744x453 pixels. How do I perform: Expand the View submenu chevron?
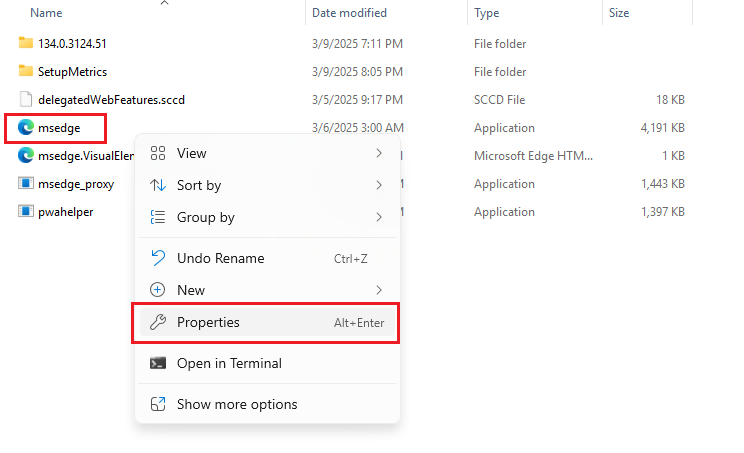[379, 153]
